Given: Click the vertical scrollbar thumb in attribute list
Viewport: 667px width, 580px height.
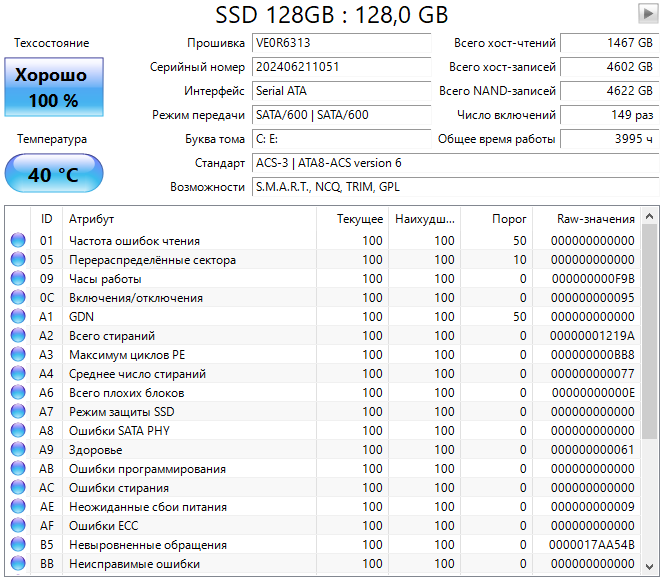Looking at the screenshot, I should 650,332.
